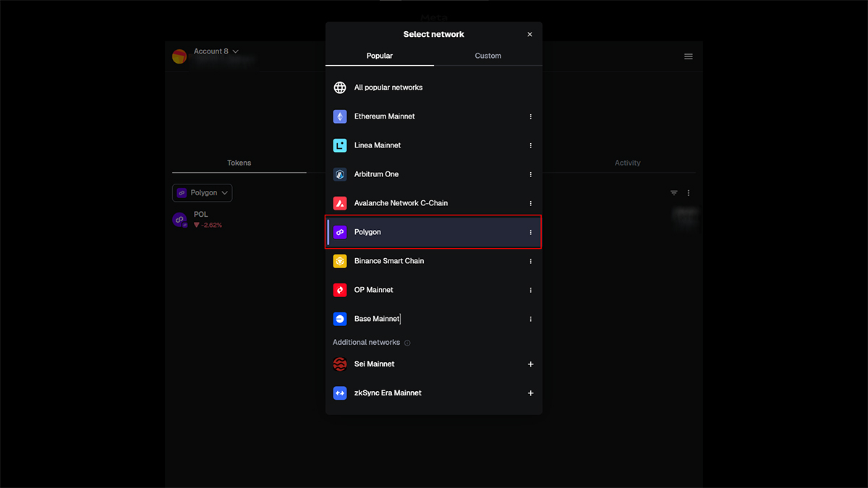
Task: Switch to the Custom tab
Action: point(488,56)
